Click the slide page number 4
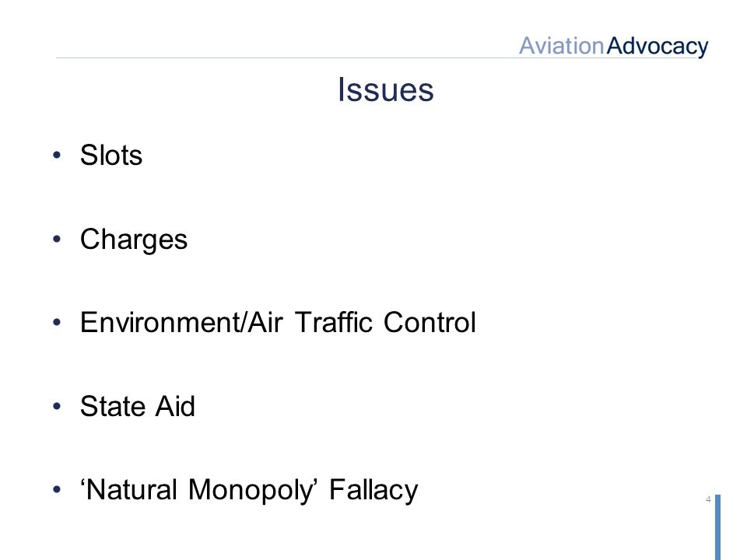Screen dimensions: 747x560 click(x=708, y=499)
